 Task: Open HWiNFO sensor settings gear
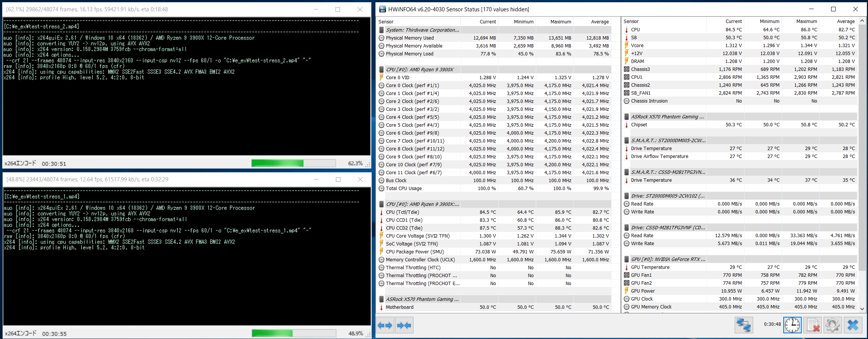pos(833,325)
